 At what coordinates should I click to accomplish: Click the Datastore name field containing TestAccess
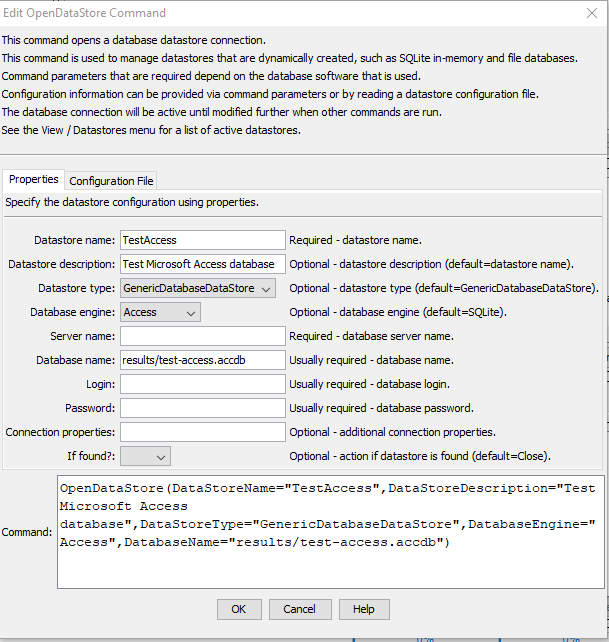pyautogui.click(x=203, y=240)
